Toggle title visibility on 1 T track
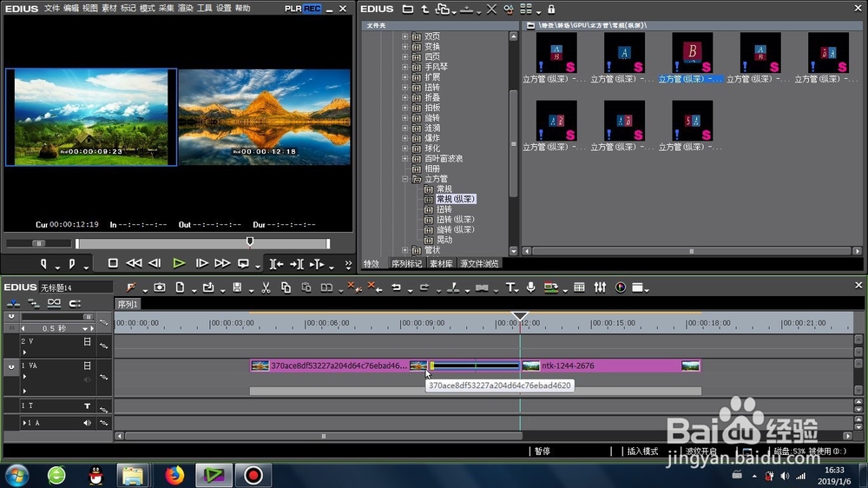 point(87,406)
